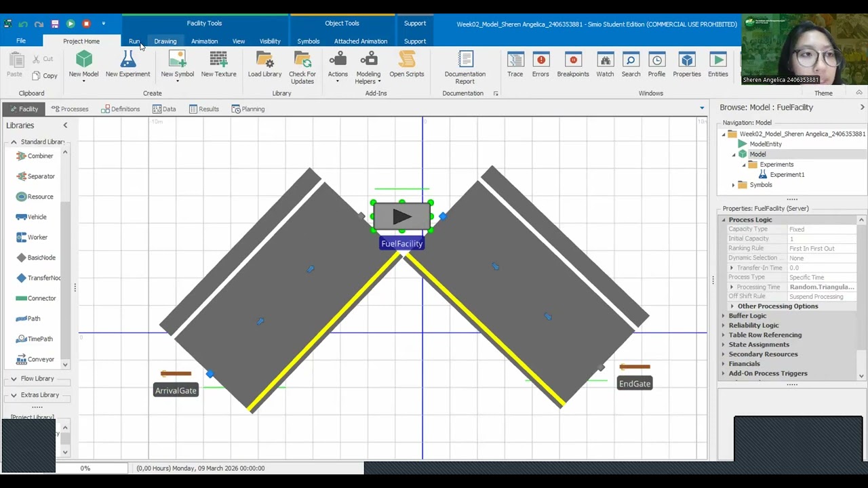Open the File menu
868x488 pixels.
21,41
